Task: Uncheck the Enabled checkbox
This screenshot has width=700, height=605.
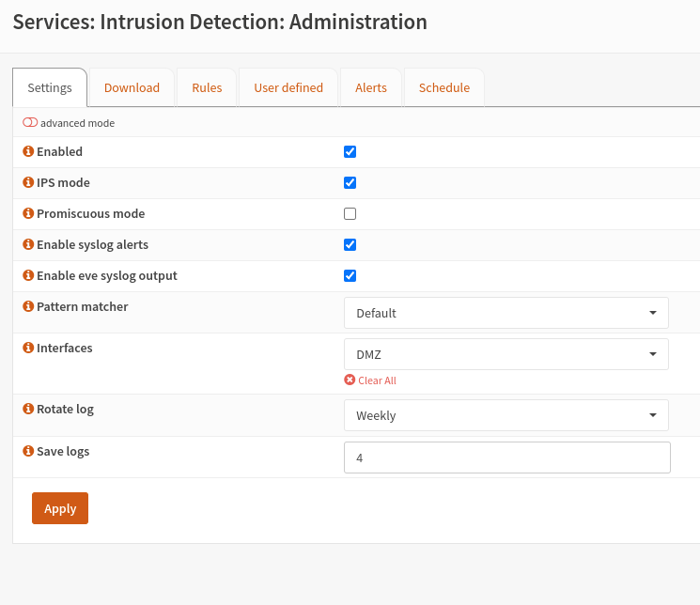Action: click(x=350, y=151)
